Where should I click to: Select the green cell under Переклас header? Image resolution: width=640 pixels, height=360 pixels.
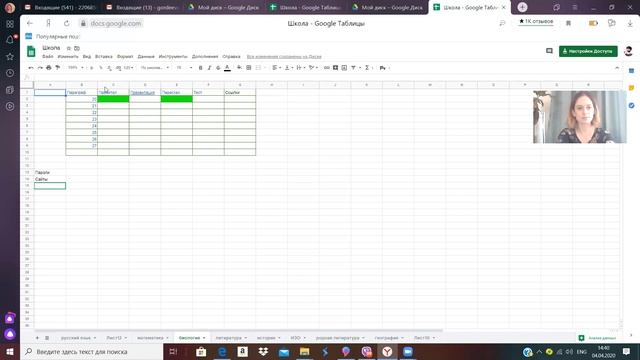176,99
